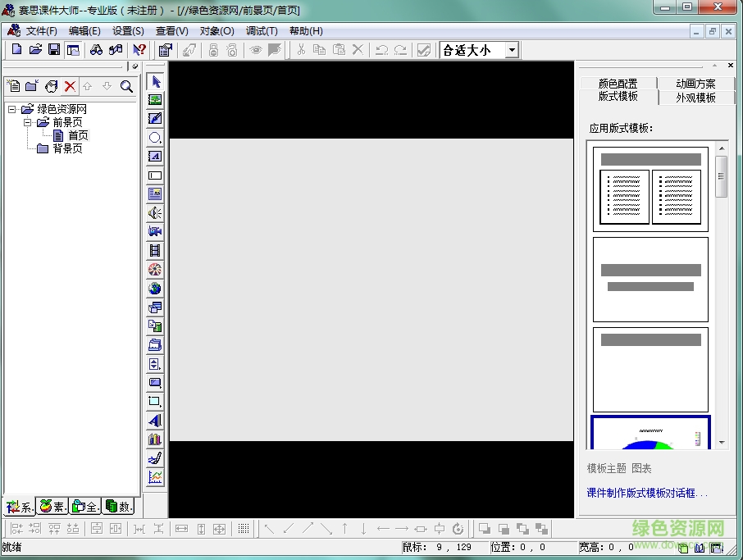Choose the pie chart layout template
The width and height of the screenshot is (743, 560).
point(650,433)
